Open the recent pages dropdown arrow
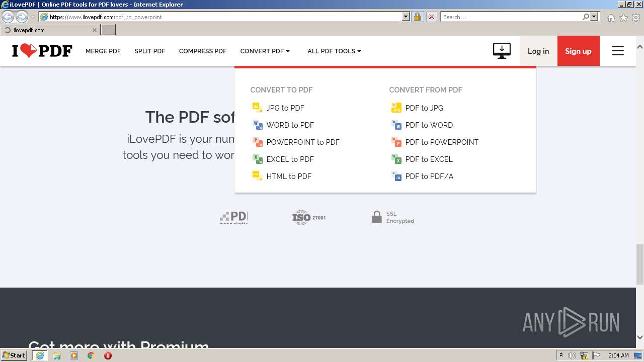The height and width of the screenshot is (362, 644). pos(33,17)
